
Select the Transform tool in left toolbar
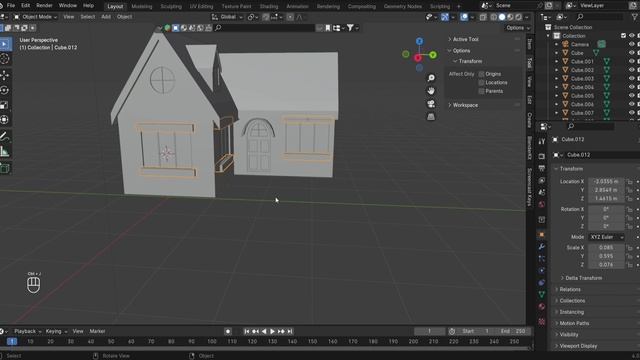click(4, 120)
